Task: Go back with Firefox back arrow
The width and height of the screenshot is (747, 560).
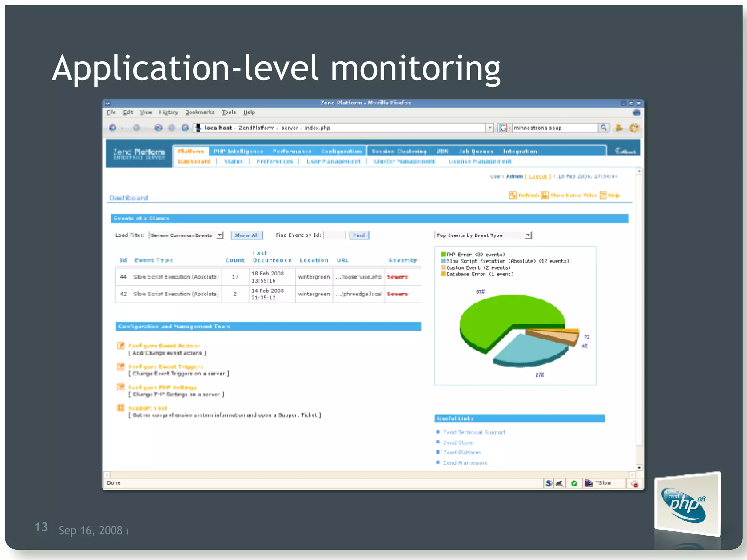Action: point(112,128)
